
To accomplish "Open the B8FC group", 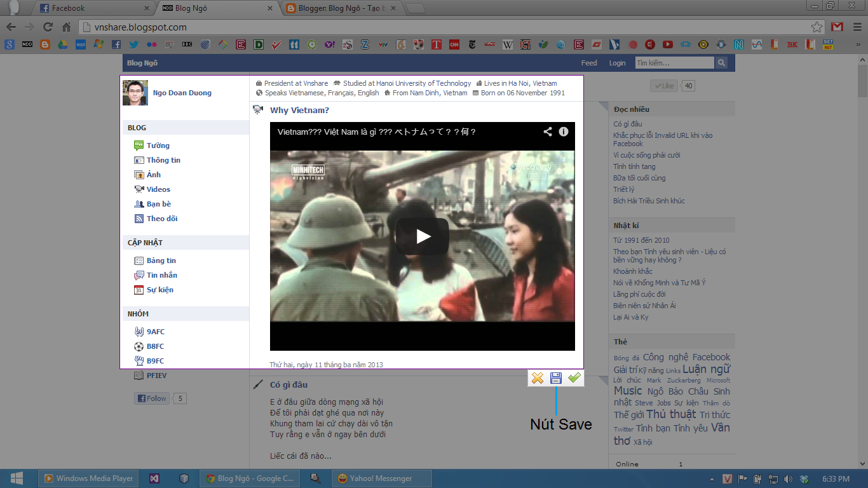I will click(x=156, y=346).
